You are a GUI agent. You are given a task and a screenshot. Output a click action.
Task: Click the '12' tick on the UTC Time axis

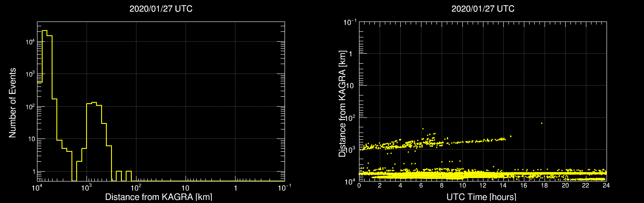click(483, 185)
